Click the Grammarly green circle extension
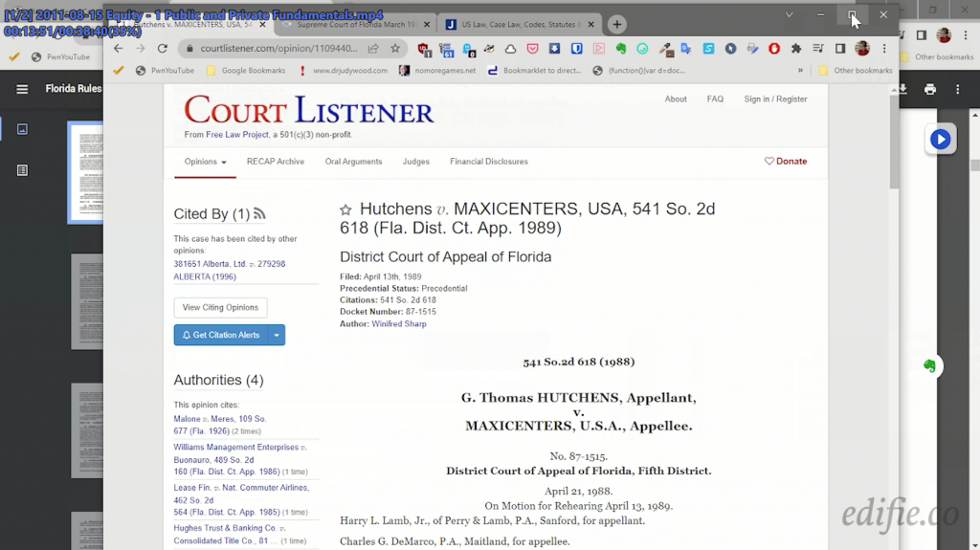Screen dimensions: 980x550 click(x=642, y=49)
